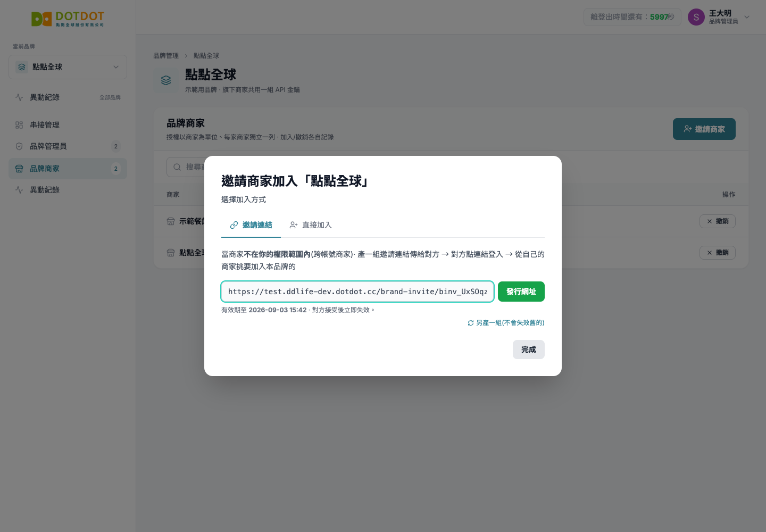
Task: Click the large layers icon beside the 點點全球 heading
Action: (166, 80)
